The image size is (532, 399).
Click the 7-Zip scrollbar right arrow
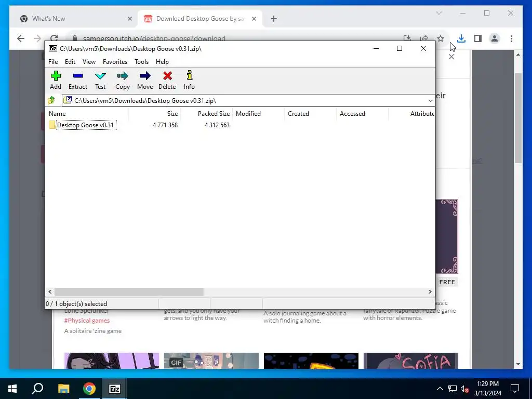tap(430, 292)
